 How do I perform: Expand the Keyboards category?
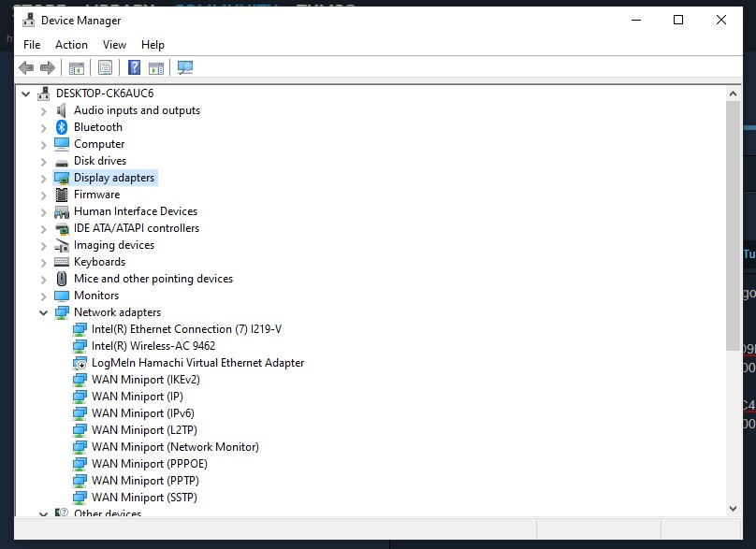tap(43, 263)
